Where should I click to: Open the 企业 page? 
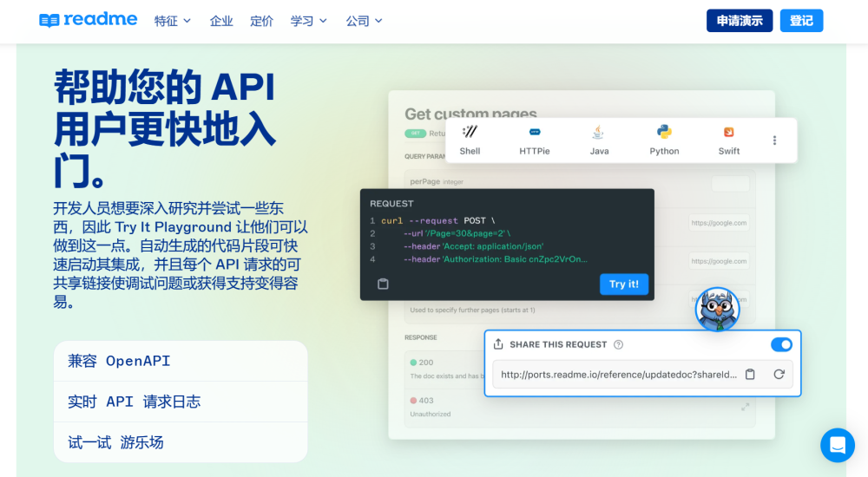click(x=220, y=21)
